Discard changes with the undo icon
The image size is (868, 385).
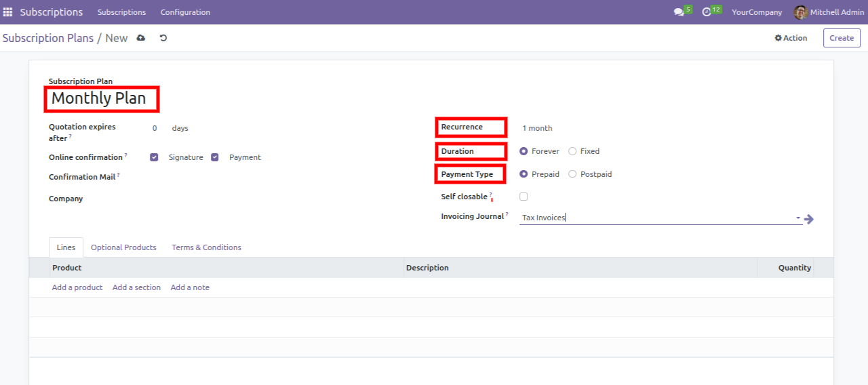coord(163,38)
